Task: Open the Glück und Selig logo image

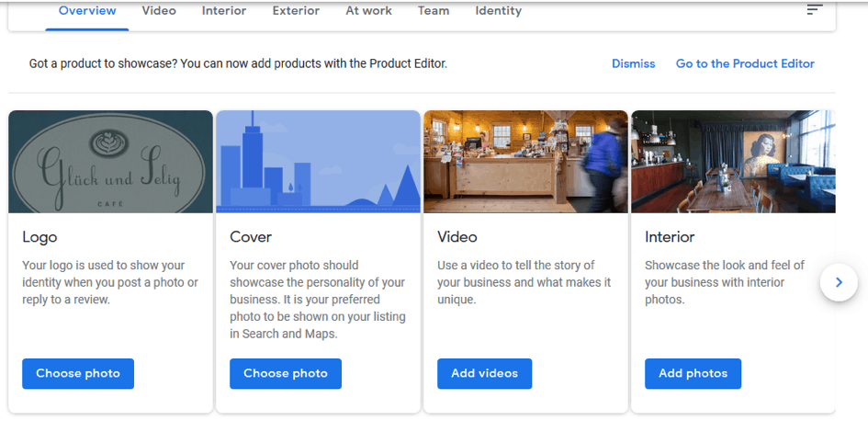Action: pyautogui.click(x=111, y=162)
